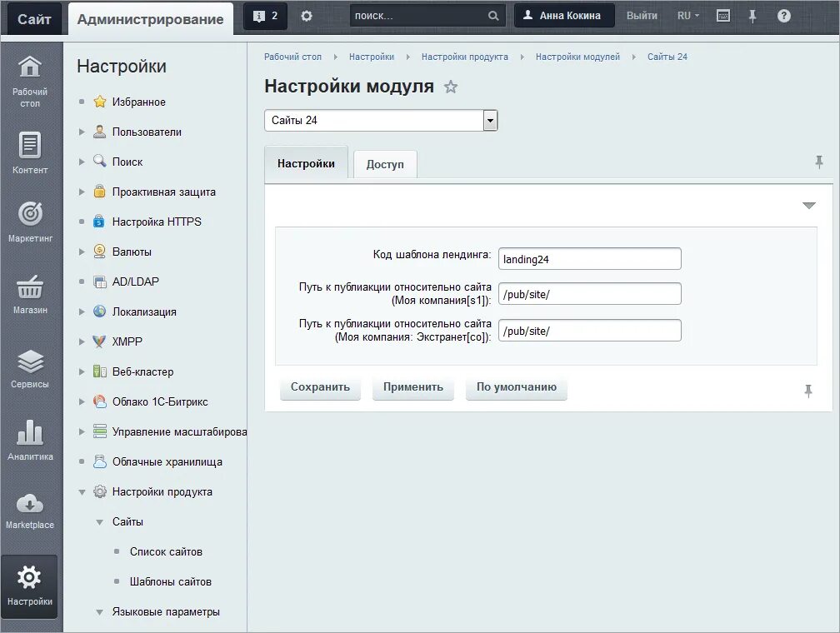Click the Облачные хранилища icon
Image resolution: width=840 pixels, height=633 pixels.
(100, 461)
